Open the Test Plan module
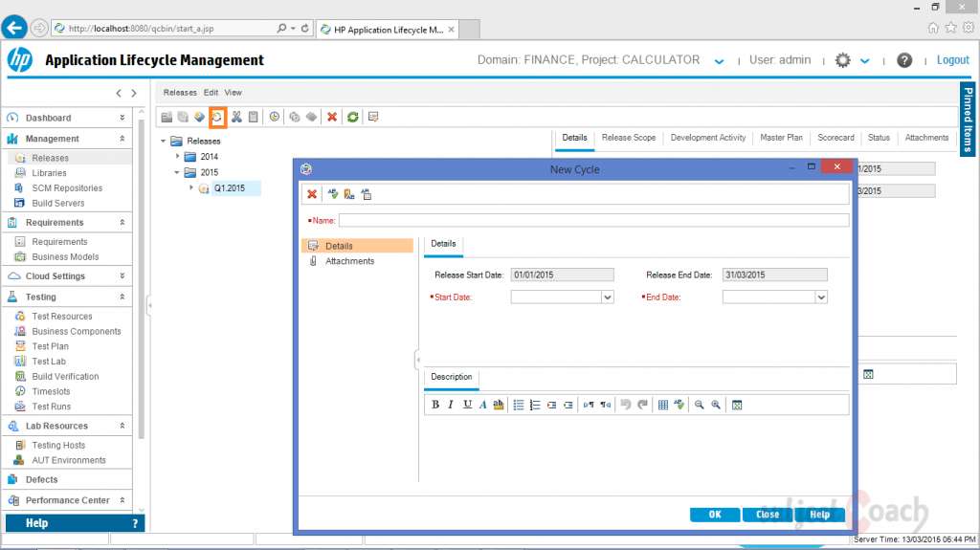The height and width of the screenshot is (550, 980). click(x=50, y=346)
